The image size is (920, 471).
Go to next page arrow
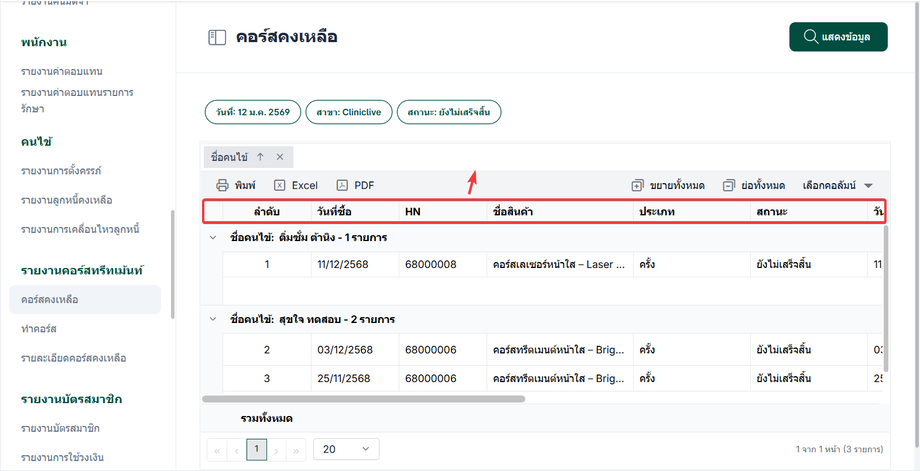tap(276, 450)
